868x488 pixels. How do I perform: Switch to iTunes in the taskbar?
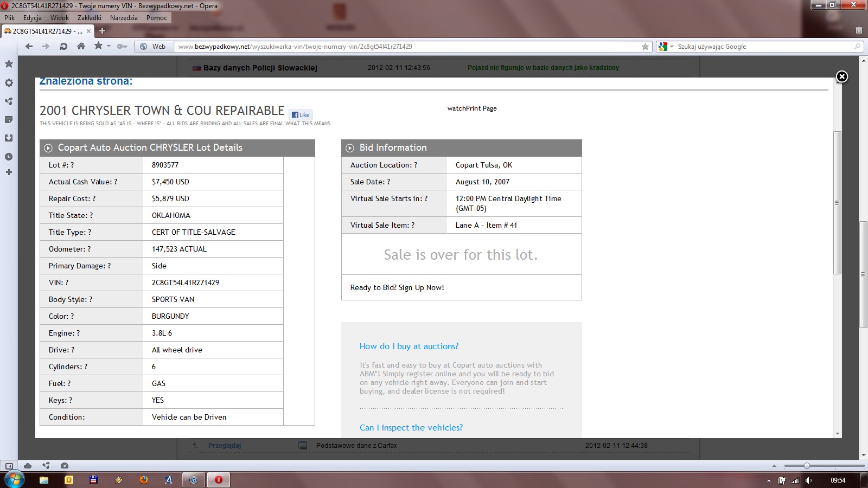(x=194, y=480)
